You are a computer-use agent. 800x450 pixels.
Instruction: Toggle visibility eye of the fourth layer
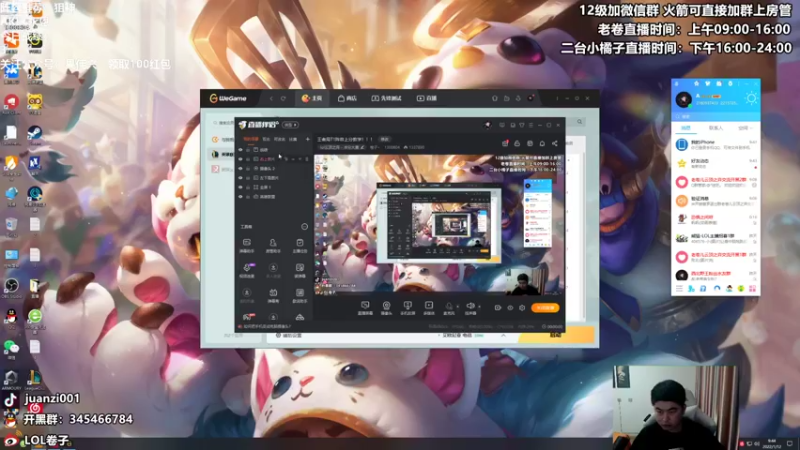click(240, 178)
